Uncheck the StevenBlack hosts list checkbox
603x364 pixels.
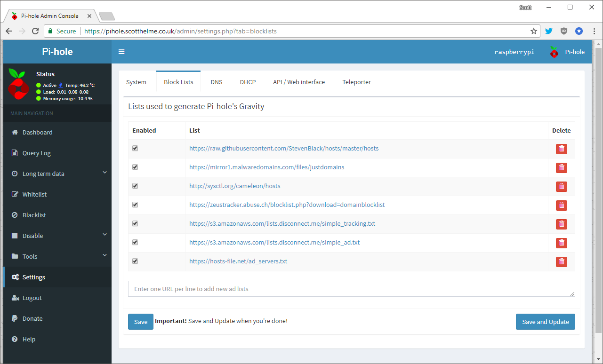pos(135,148)
